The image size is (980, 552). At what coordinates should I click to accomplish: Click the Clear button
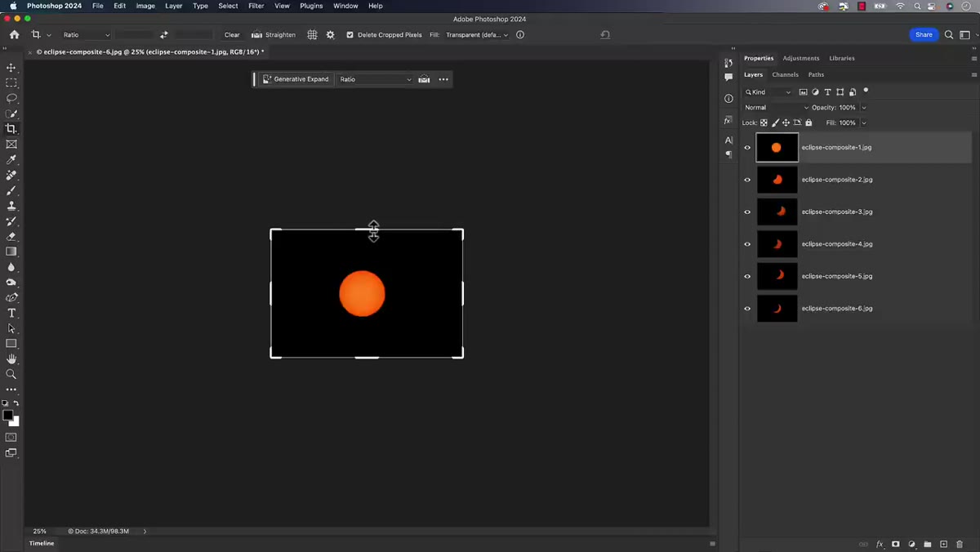(x=232, y=35)
